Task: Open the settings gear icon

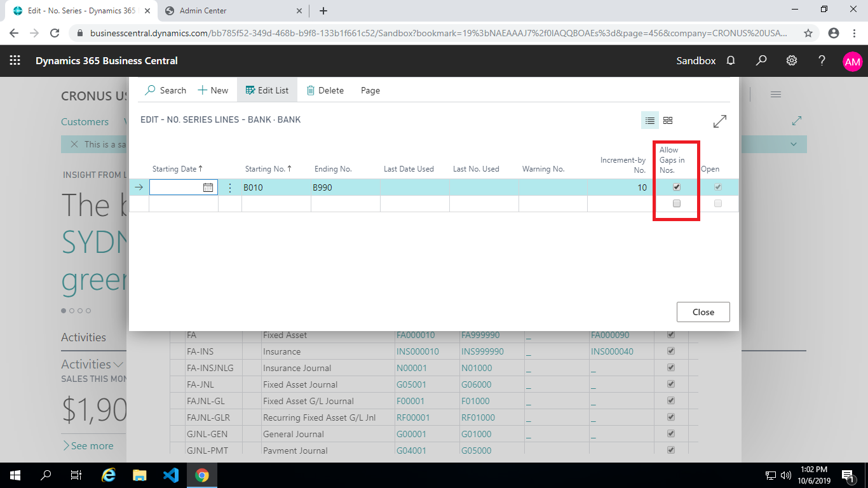Action: (x=792, y=61)
